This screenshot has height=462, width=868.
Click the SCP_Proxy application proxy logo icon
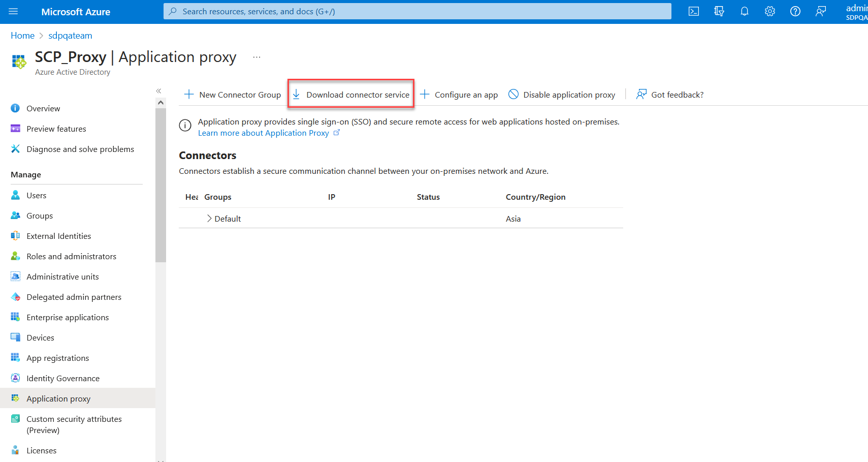click(19, 61)
